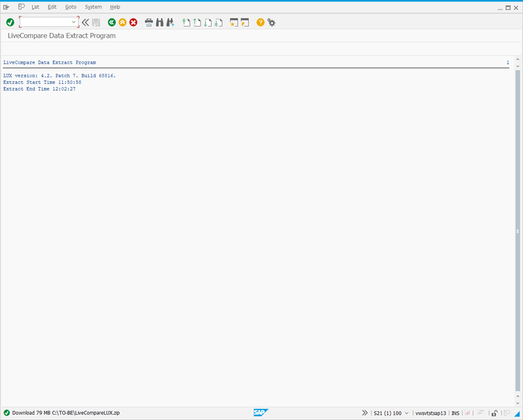Expand status bar with double arrow
The width and height of the screenshot is (523, 420).
click(x=365, y=413)
